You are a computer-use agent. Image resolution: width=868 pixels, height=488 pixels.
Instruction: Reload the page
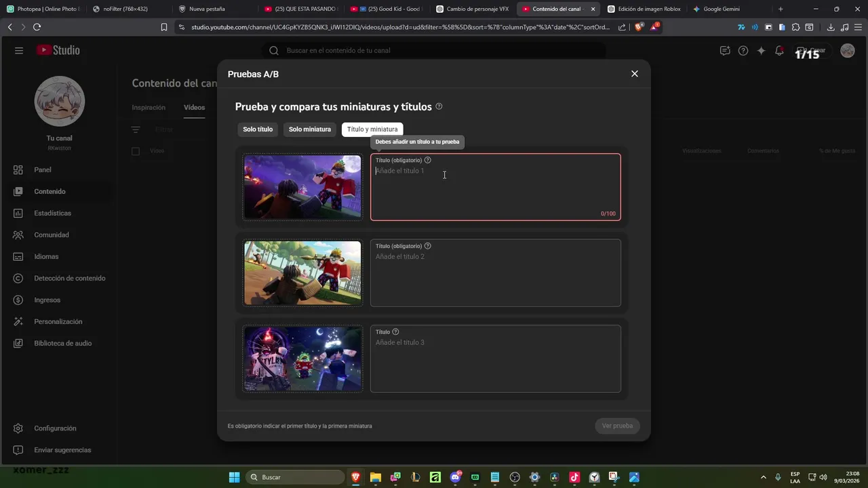click(x=37, y=27)
